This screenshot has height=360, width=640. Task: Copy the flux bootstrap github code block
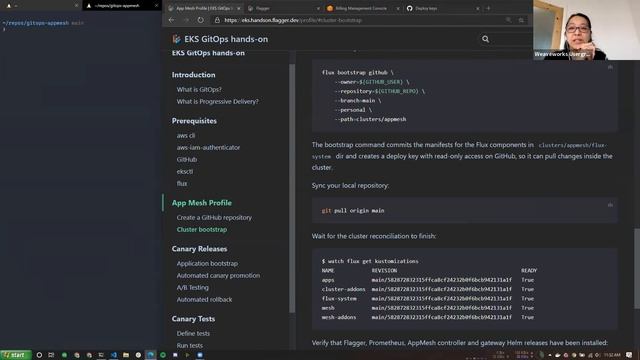coord(610,67)
